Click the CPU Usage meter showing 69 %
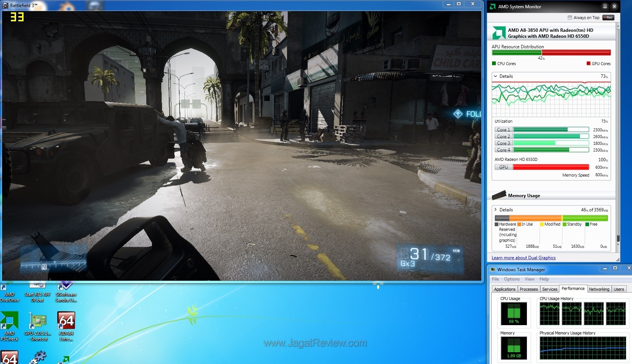Screen dimensions: 632x364 coord(514,313)
